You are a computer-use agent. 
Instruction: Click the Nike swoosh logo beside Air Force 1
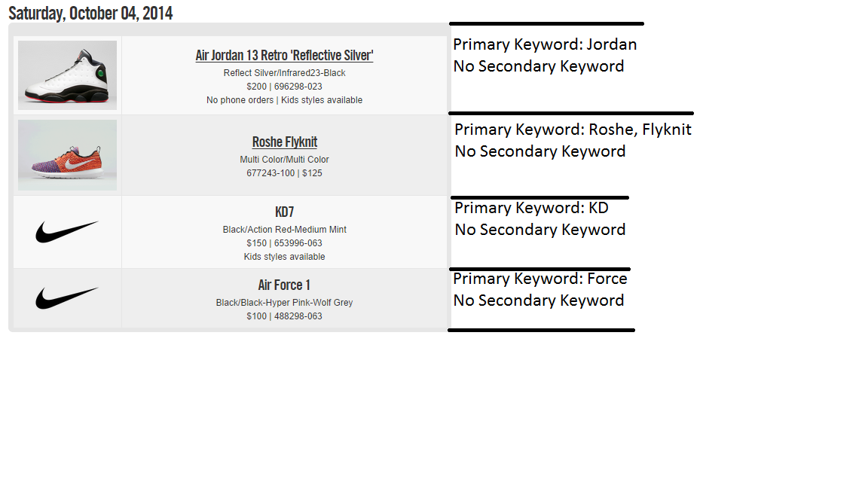point(67,297)
